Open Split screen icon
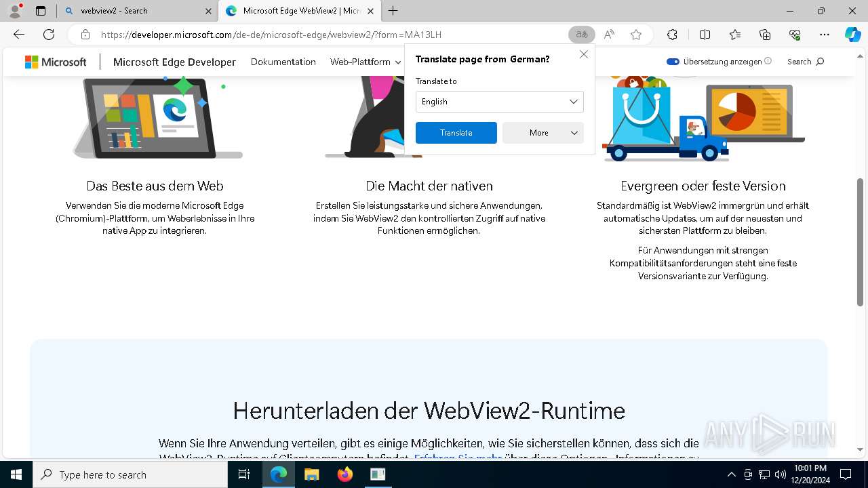Screen dimensions: 868x488 (x=705, y=35)
